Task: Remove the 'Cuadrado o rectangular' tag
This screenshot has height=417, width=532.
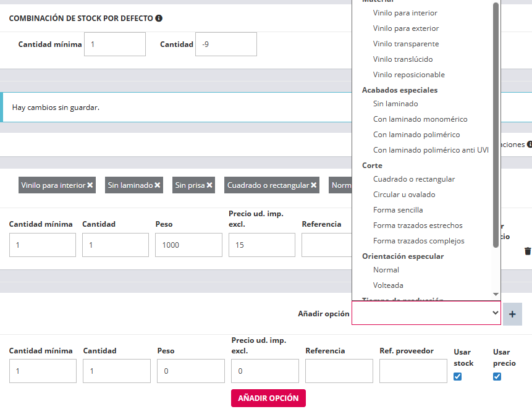Action: pyautogui.click(x=314, y=185)
